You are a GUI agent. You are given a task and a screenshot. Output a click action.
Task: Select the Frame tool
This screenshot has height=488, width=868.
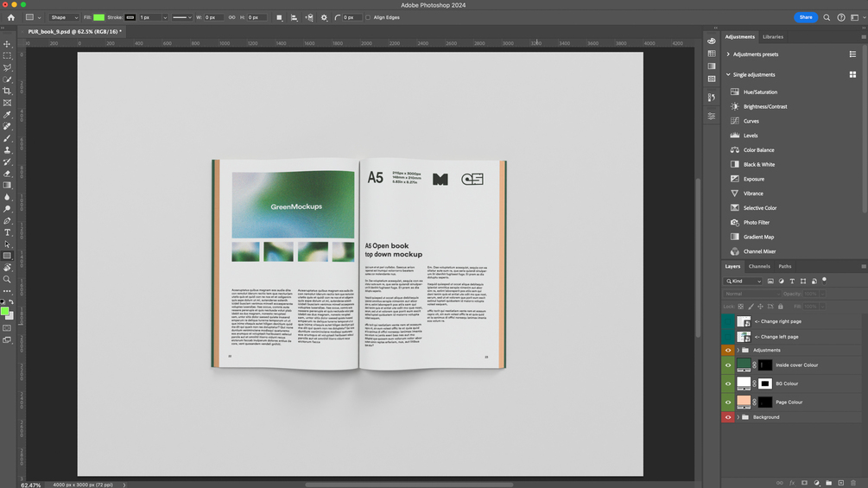[x=7, y=103]
